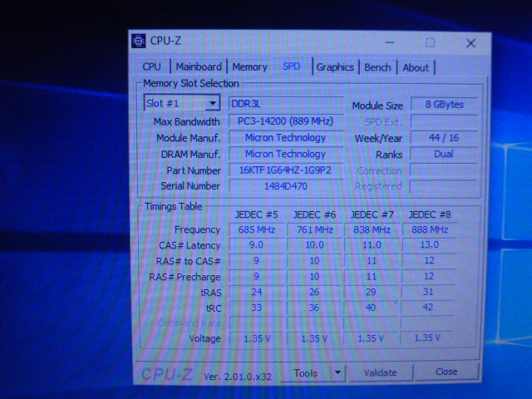Click part number 16KTF1G64HZ-1G9P2
This screenshot has width=532, height=399.
click(x=286, y=170)
